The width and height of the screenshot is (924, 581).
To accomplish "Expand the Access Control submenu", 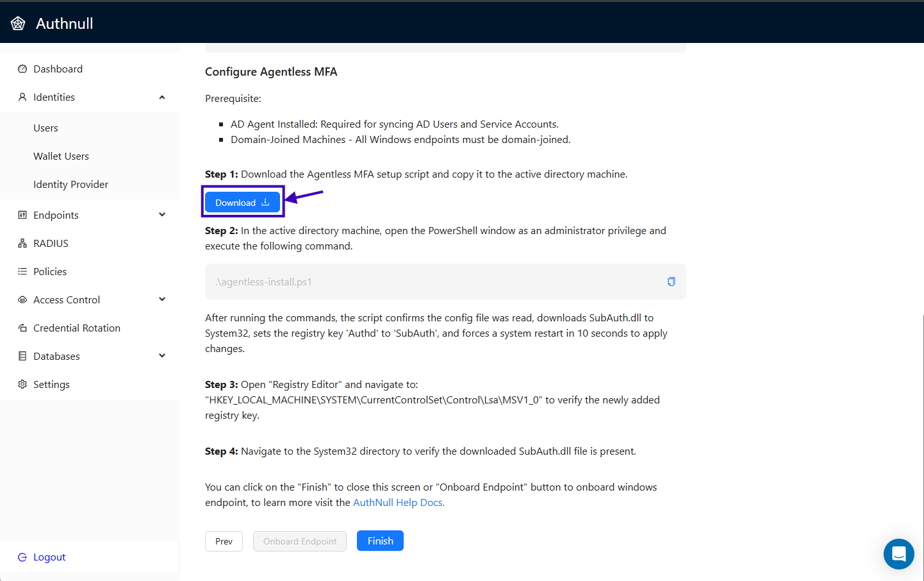I will pos(162,300).
